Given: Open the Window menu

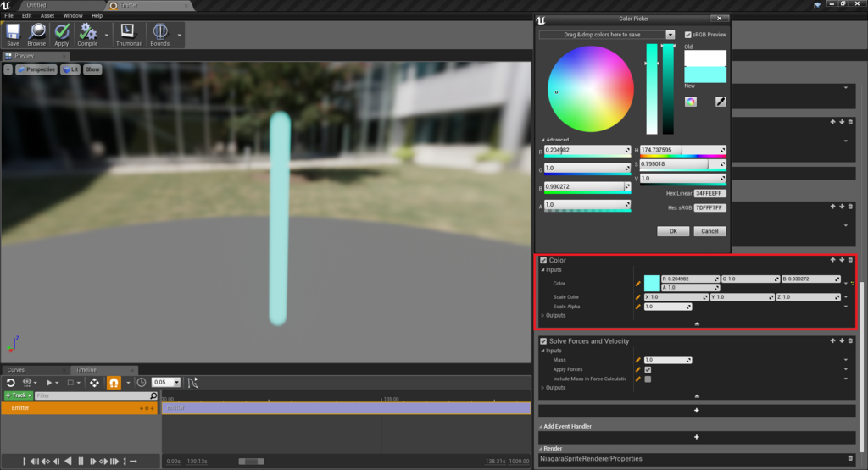Looking at the screenshot, I should (73, 15).
